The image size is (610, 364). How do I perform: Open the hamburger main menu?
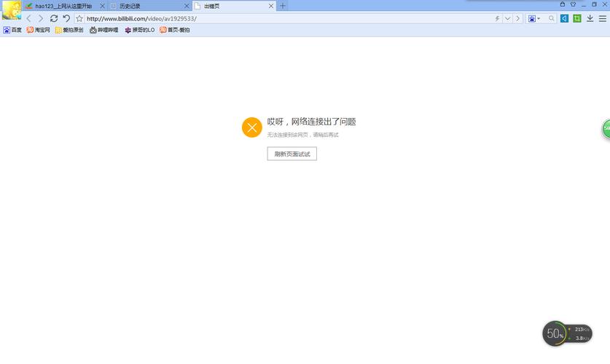click(x=602, y=18)
